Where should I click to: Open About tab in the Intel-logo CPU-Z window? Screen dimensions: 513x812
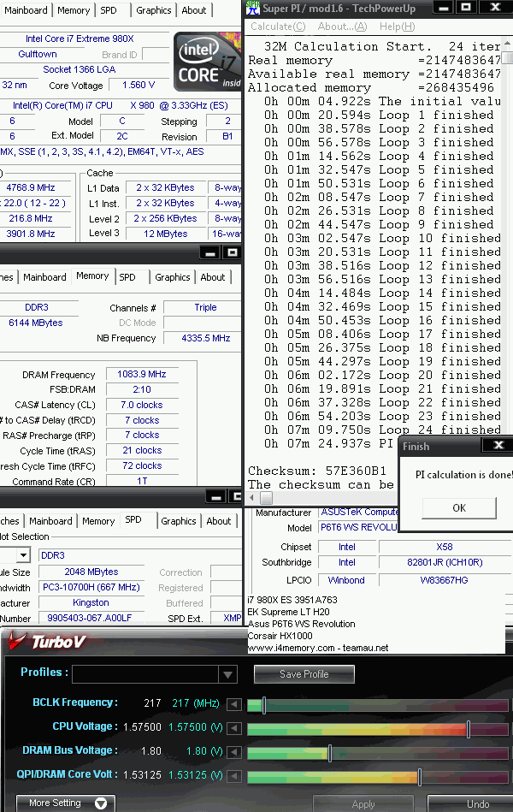(194, 10)
